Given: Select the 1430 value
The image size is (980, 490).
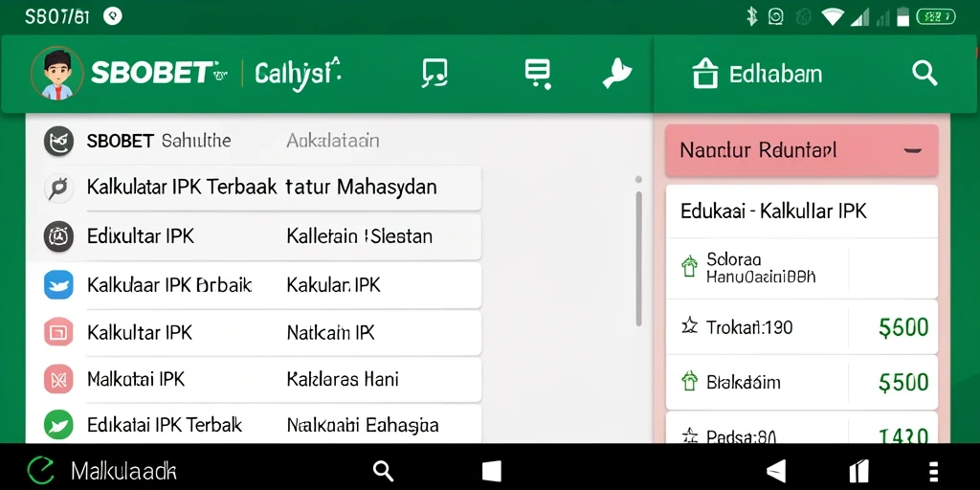Looking at the screenshot, I should (903, 435).
